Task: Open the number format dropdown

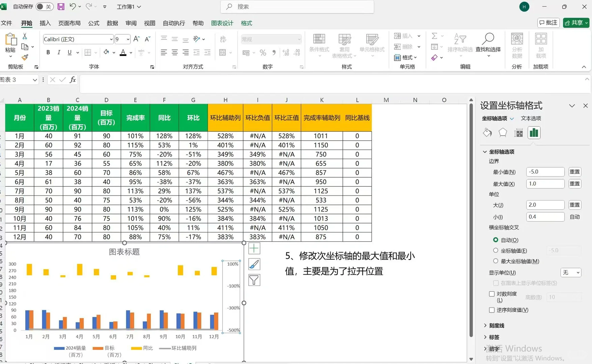Action: point(299,39)
